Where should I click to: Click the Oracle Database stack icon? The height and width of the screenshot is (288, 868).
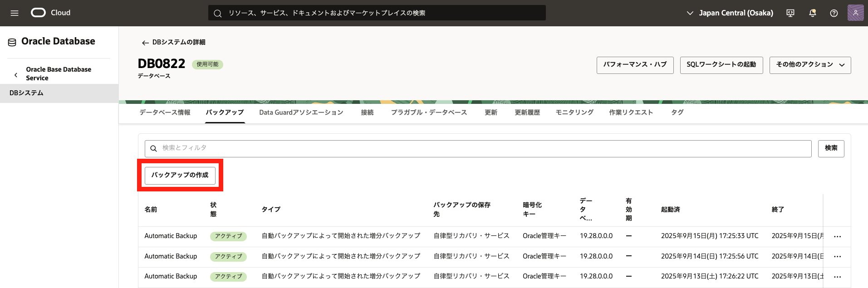(12, 42)
